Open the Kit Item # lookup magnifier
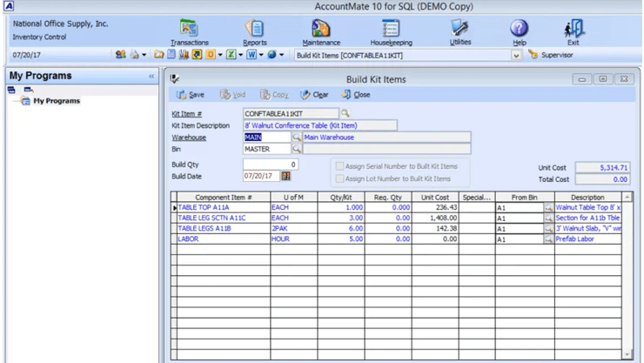644x363 pixels. pyautogui.click(x=345, y=113)
